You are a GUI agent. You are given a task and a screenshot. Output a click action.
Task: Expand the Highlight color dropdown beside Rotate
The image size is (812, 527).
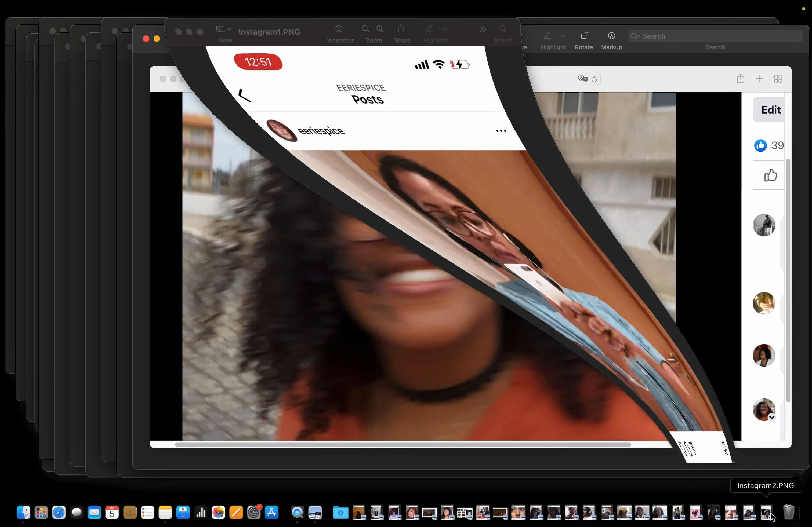pyautogui.click(x=563, y=36)
